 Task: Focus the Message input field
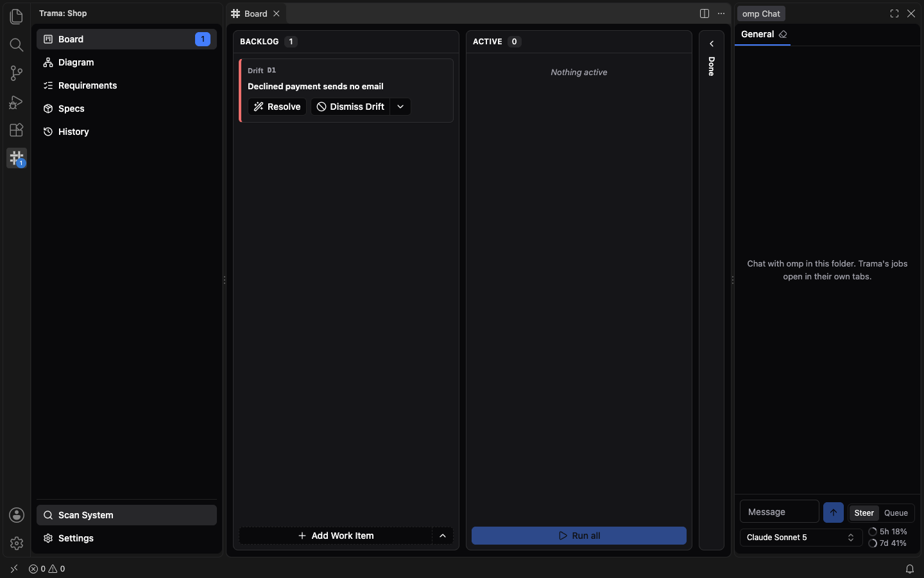780,512
